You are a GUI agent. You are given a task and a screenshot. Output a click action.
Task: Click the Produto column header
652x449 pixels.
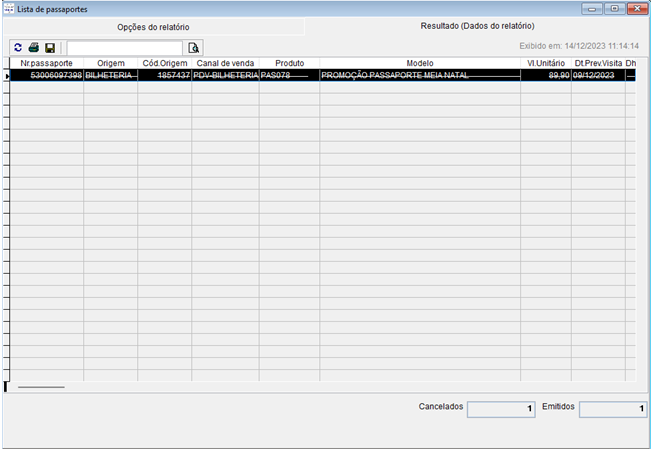tap(289, 63)
